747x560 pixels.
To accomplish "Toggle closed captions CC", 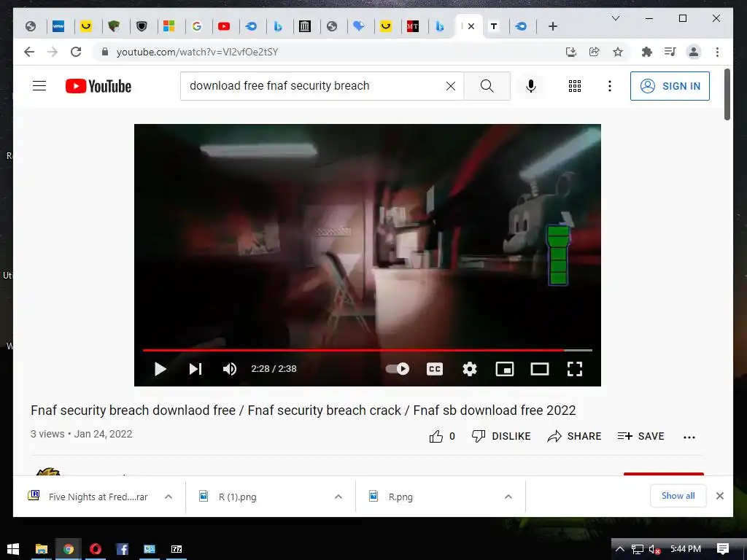I will [435, 369].
